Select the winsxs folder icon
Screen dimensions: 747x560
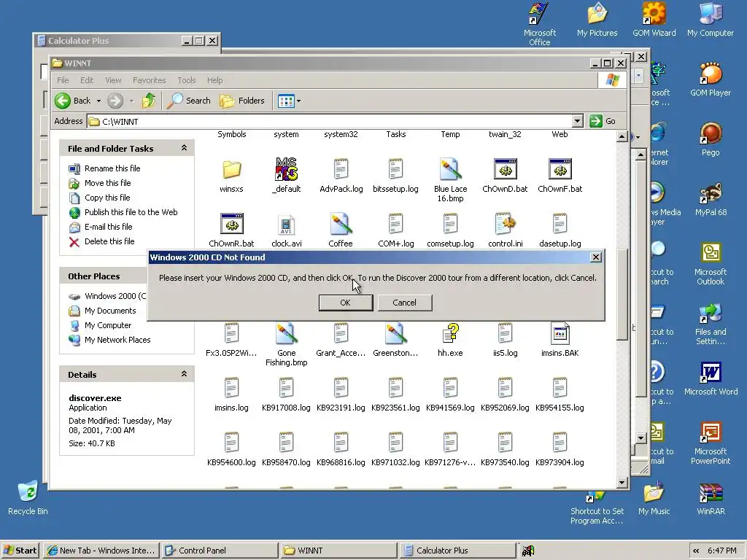click(x=231, y=169)
